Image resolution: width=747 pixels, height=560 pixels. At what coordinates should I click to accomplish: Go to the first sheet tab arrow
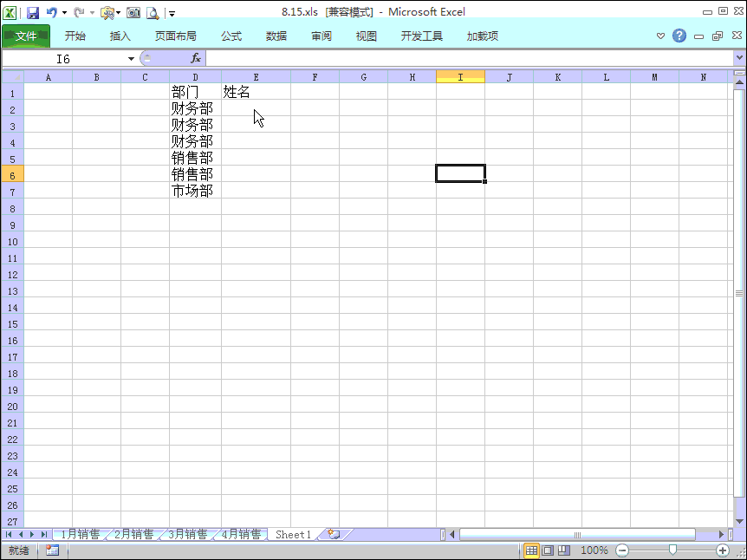coord(9,535)
